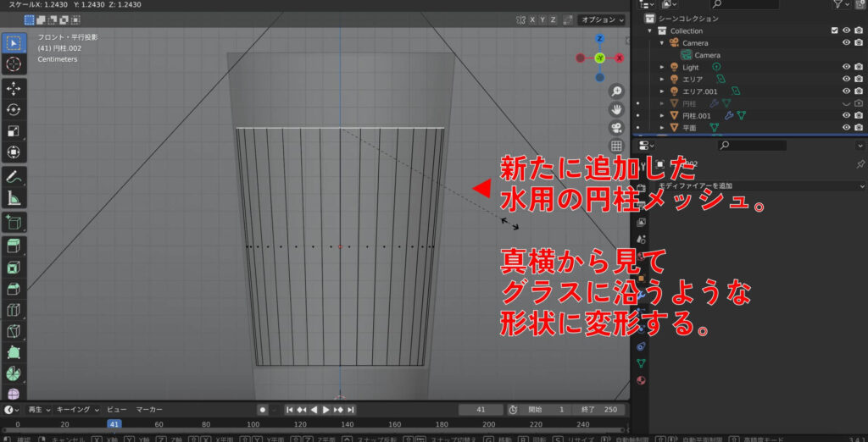Activate the Move tool
868x442 pixels.
[14, 88]
